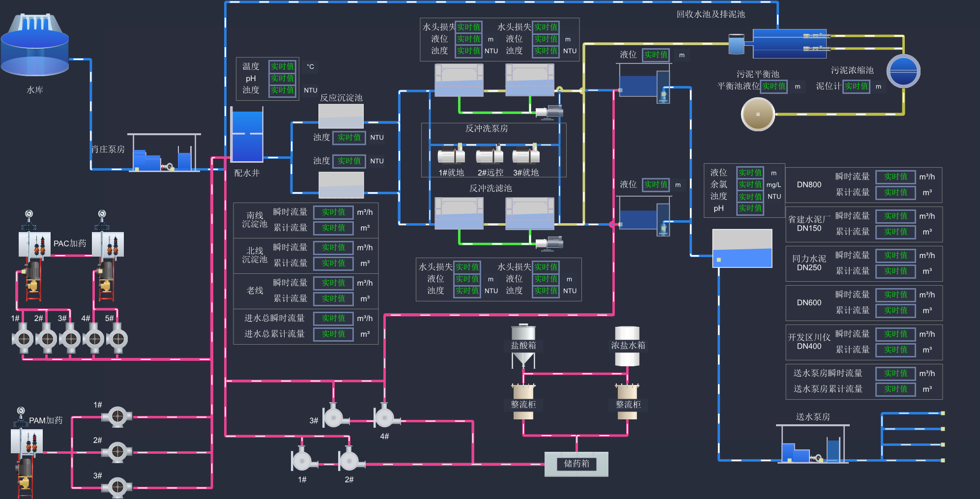This screenshot has height=499, width=980.
Task: Click the 污泥平衡池 round tank icon
Action: pos(757,114)
